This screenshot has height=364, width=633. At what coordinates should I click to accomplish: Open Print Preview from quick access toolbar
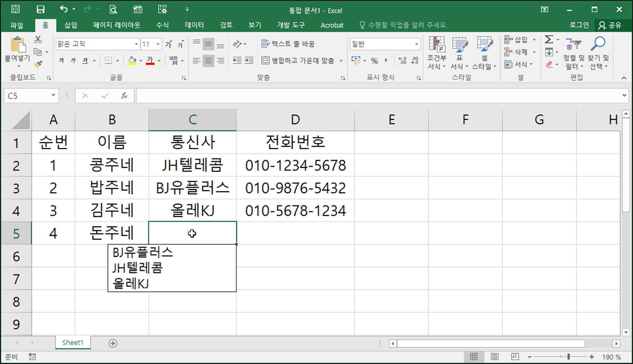point(113,9)
